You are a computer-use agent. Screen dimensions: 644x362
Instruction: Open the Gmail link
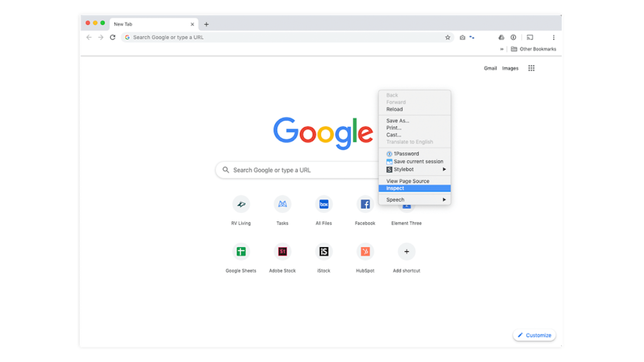point(490,68)
